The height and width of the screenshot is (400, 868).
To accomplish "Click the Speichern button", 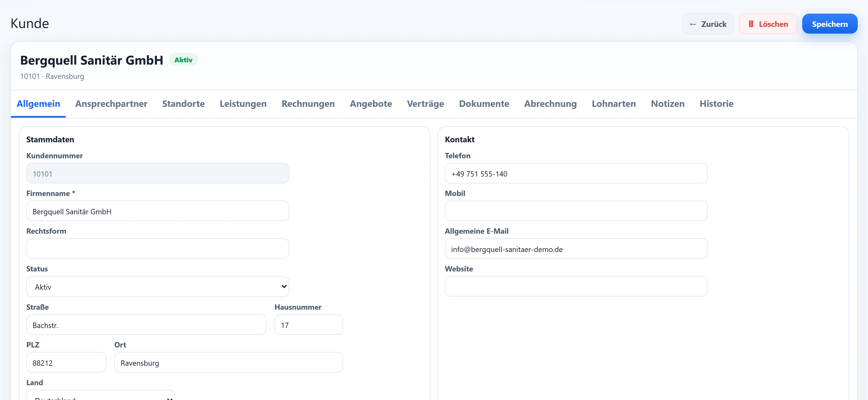I will (830, 24).
